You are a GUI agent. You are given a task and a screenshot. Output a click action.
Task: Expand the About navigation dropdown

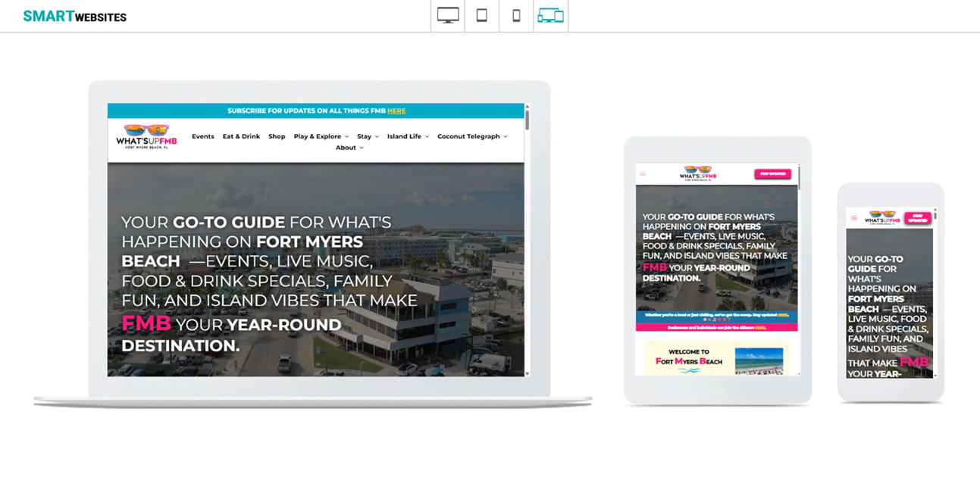pyautogui.click(x=348, y=147)
